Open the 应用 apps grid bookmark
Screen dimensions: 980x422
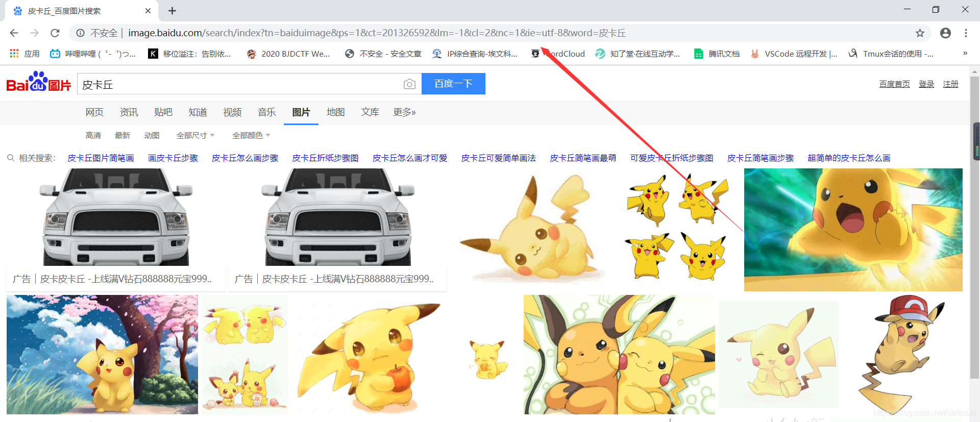point(24,54)
